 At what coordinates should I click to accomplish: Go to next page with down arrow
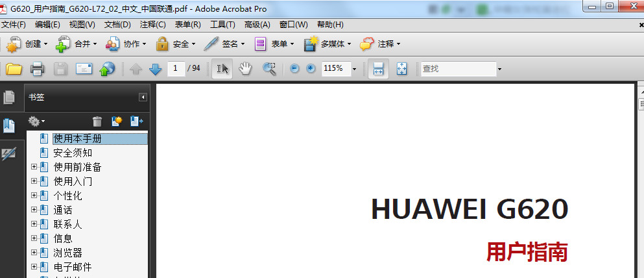click(x=155, y=69)
